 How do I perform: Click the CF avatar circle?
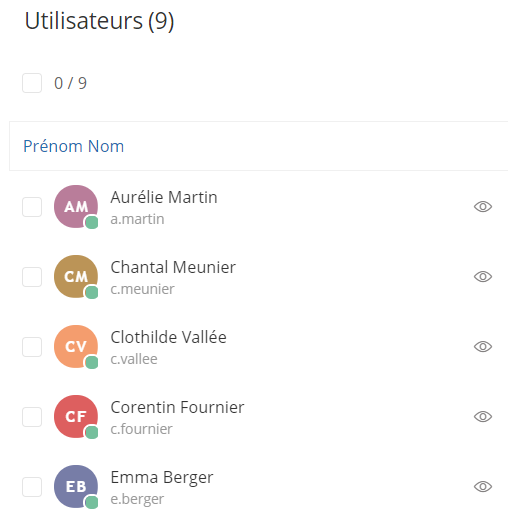point(76,417)
